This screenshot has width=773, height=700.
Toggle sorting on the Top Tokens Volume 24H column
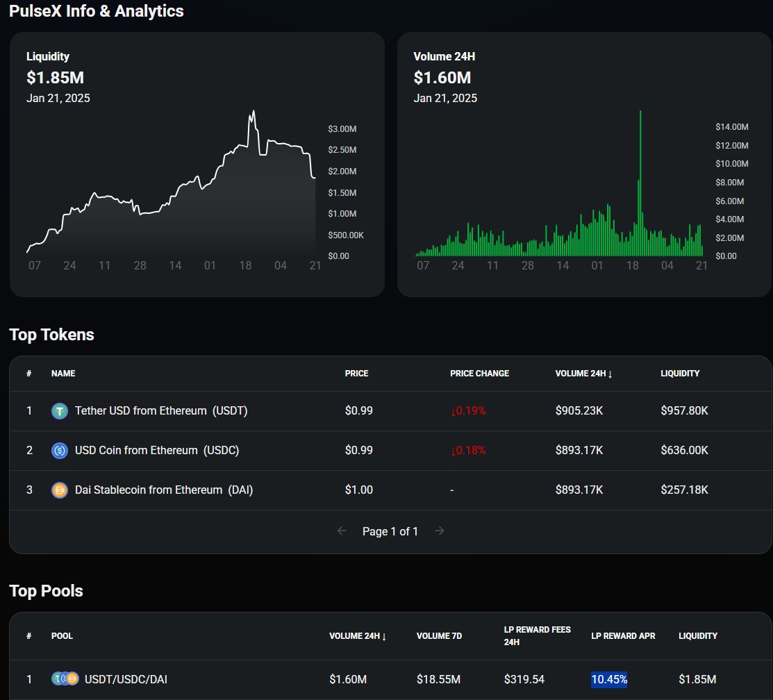click(x=581, y=373)
